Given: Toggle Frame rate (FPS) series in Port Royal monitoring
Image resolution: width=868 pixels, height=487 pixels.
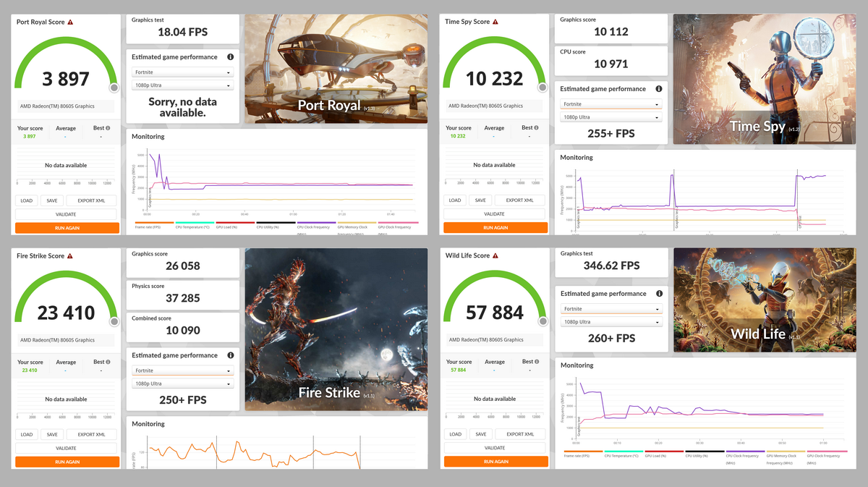Looking at the screenshot, I should click(x=154, y=225).
